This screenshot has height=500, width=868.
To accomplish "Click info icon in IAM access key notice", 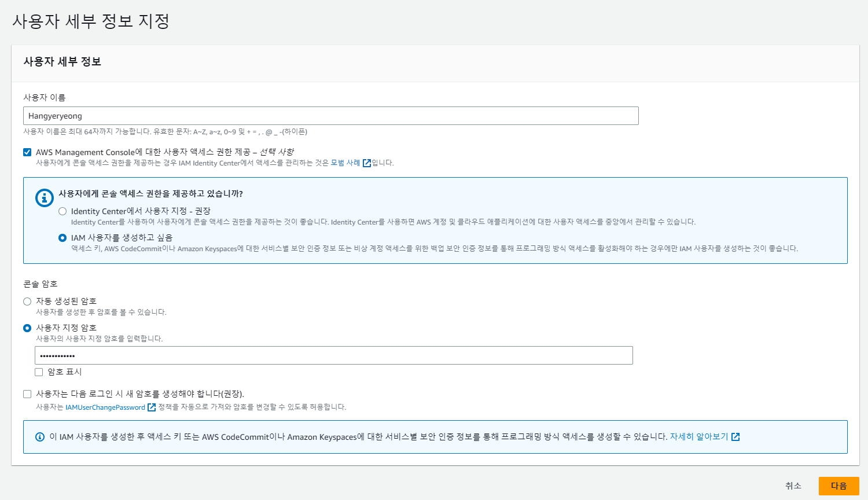I will coord(40,437).
